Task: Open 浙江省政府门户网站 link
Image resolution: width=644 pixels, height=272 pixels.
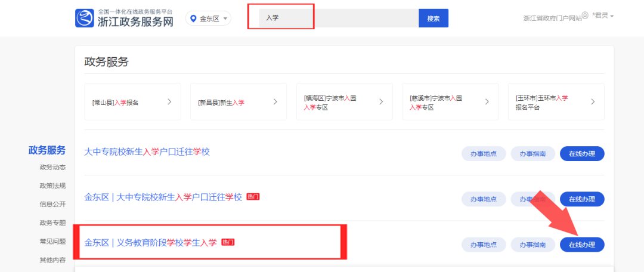Action: click(x=551, y=18)
